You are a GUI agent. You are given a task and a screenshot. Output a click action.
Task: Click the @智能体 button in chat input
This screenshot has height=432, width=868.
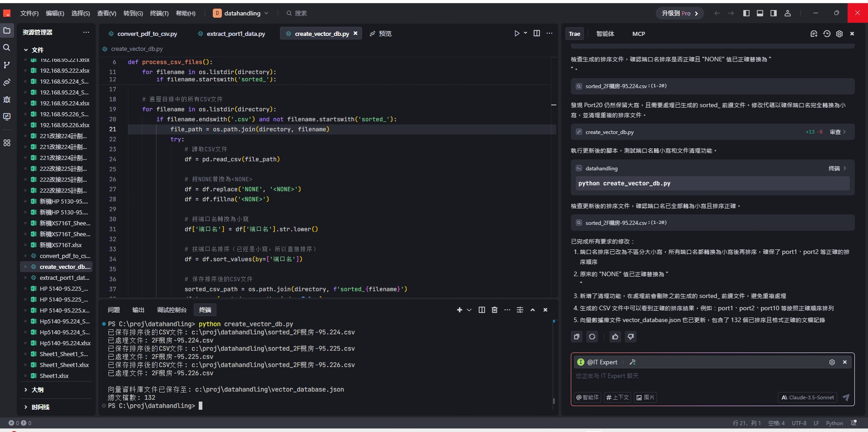pyautogui.click(x=588, y=397)
